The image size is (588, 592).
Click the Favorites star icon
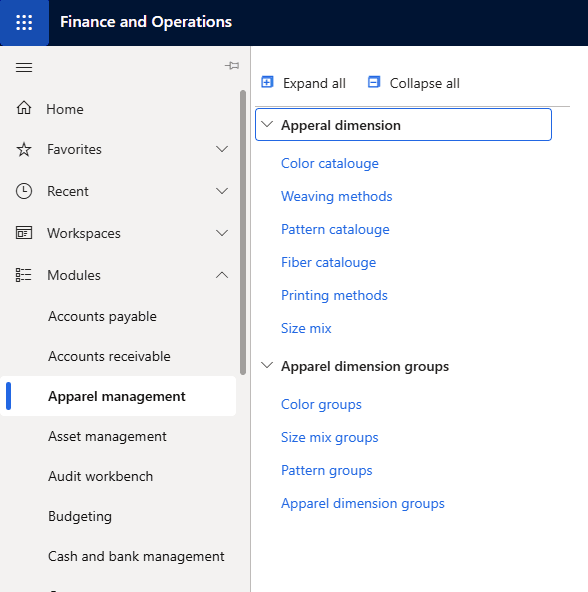tap(24, 149)
